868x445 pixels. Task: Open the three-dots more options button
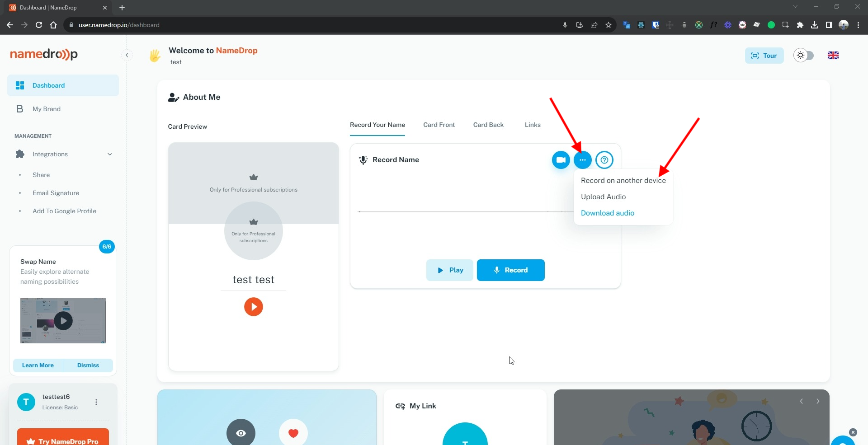tap(582, 160)
